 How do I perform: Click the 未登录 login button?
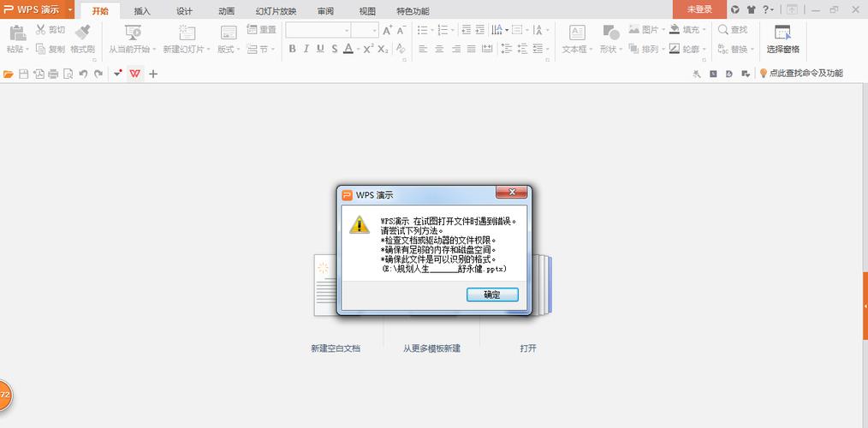point(699,9)
